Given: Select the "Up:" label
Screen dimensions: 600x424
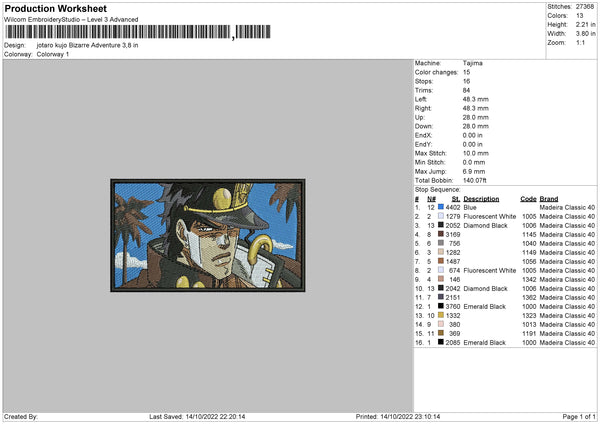Looking at the screenshot, I should tap(419, 117).
